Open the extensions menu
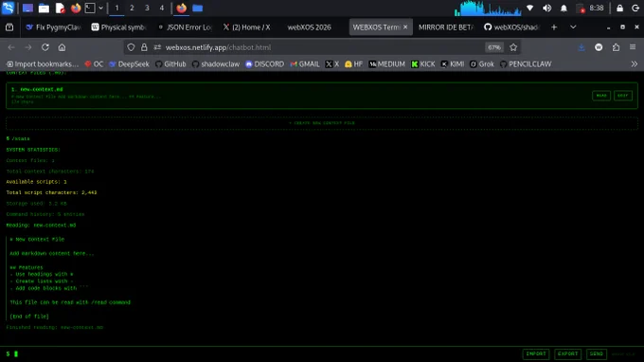The image size is (644, 362). (616, 47)
